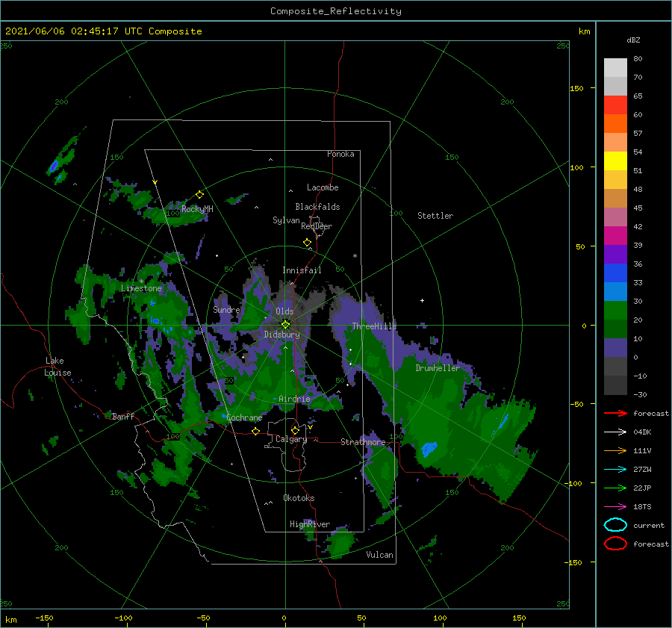Image resolution: width=672 pixels, height=628 pixels.
Task: Click the cyan 27ZW arrow in legend
Action: pos(615,470)
